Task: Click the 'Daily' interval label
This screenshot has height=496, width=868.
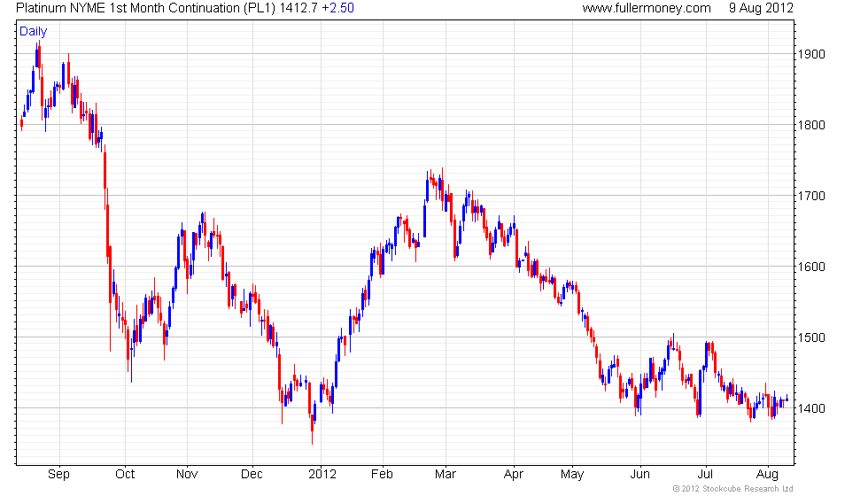Action: pos(34,32)
